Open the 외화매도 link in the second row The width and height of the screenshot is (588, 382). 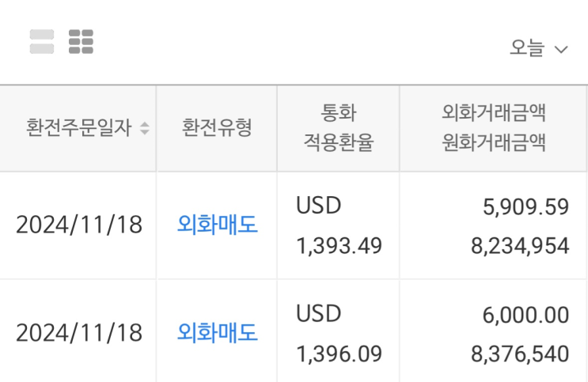[218, 333]
